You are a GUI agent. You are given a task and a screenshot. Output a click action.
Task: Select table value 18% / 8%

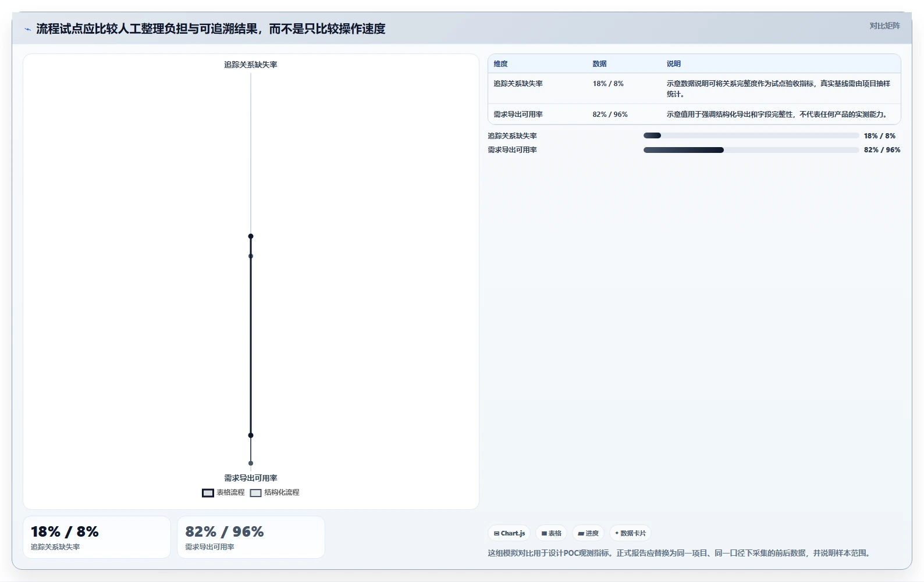[x=608, y=84]
